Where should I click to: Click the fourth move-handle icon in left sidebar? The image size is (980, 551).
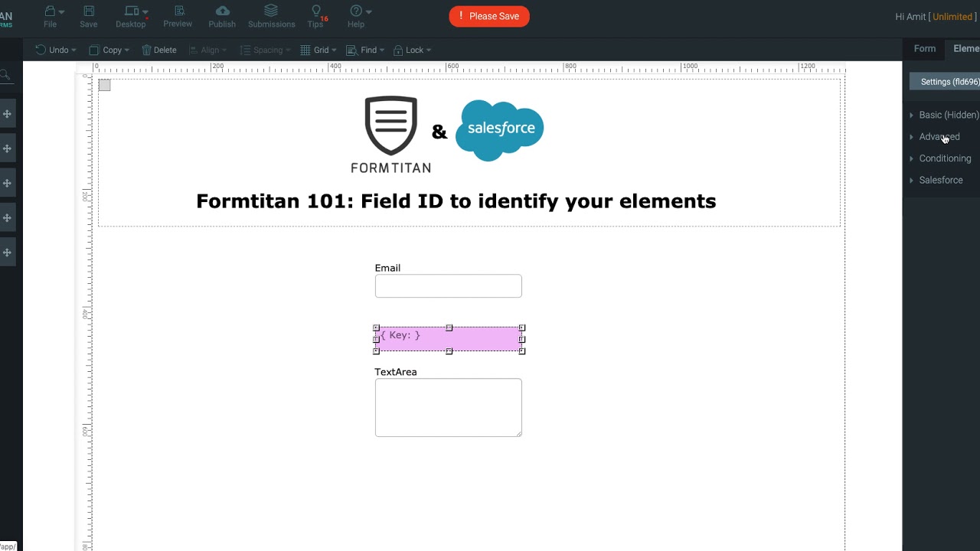[x=7, y=218]
